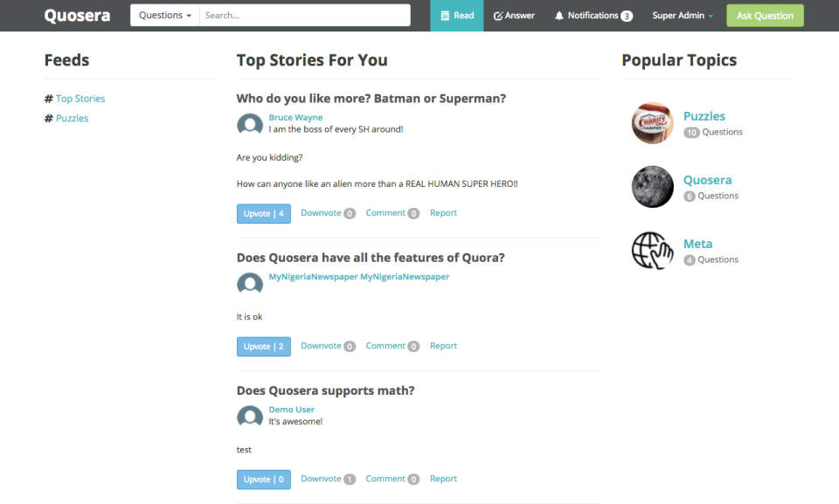Screen dimensions: 839x504
Task: Select the Puzzles feed
Action: pyautogui.click(x=72, y=118)
